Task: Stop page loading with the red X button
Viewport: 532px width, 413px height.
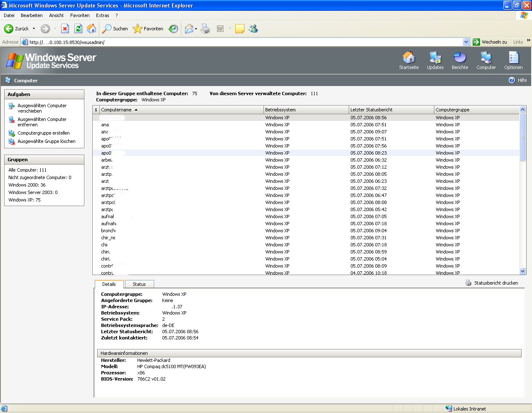Action: (x=65, y=29)
